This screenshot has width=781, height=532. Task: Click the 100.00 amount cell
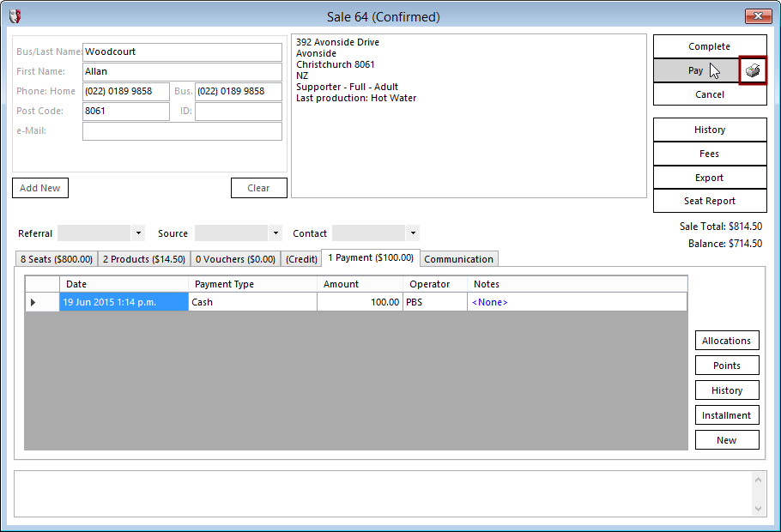(x=360, y=302)
